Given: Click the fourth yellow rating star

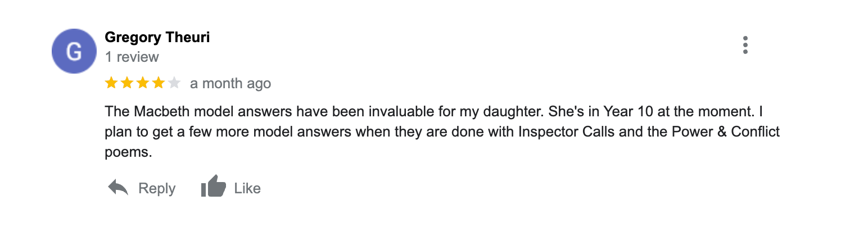Looking at the screenshot, I should coord(159,84).
